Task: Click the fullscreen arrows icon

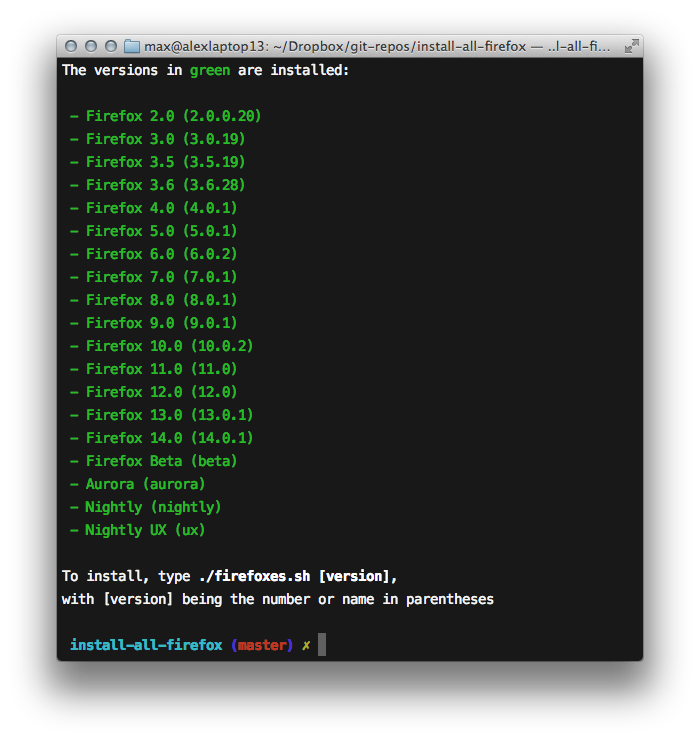Action: tap(631, 46)
